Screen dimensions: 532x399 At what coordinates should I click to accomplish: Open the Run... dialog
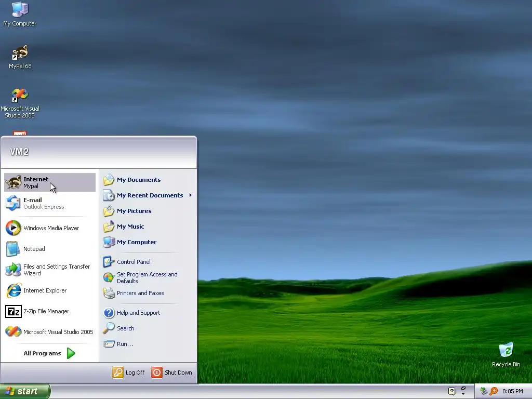tap(148, 344)
